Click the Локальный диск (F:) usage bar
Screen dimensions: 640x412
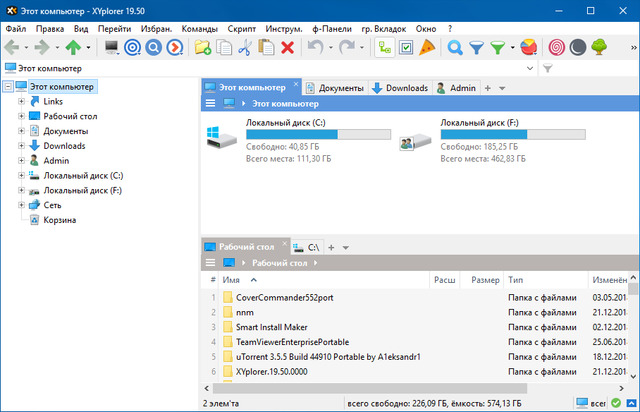click(513, 134)
